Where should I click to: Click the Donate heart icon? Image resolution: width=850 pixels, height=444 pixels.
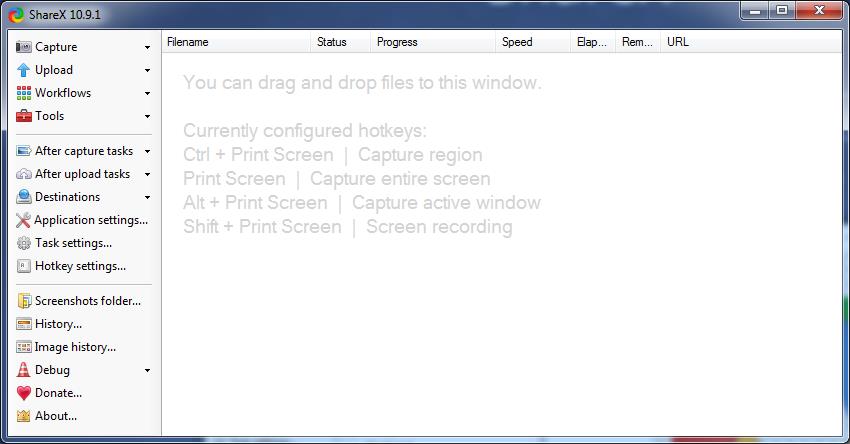(23, 393)
